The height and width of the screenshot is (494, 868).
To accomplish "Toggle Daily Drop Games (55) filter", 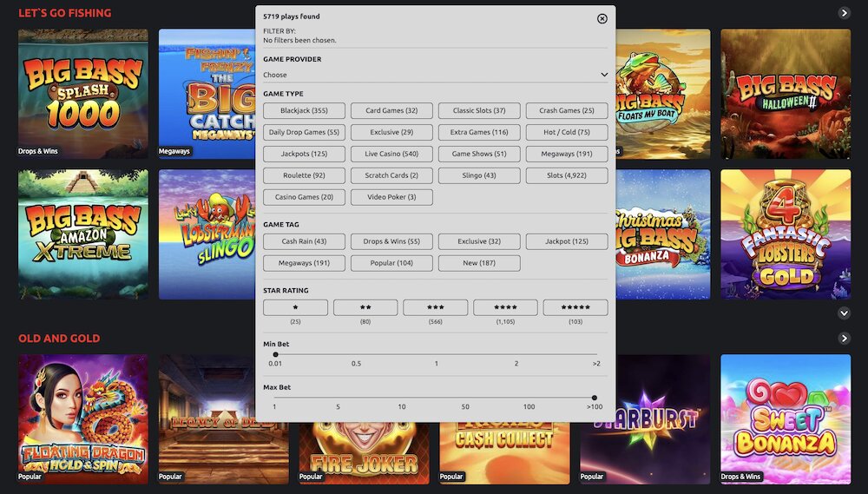I will tap(304, 132).
